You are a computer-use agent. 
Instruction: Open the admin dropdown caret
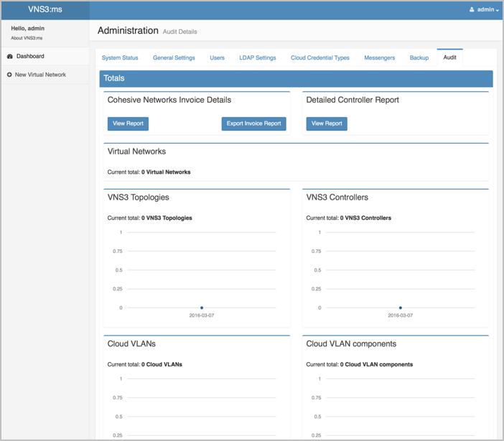click(498, 10)
